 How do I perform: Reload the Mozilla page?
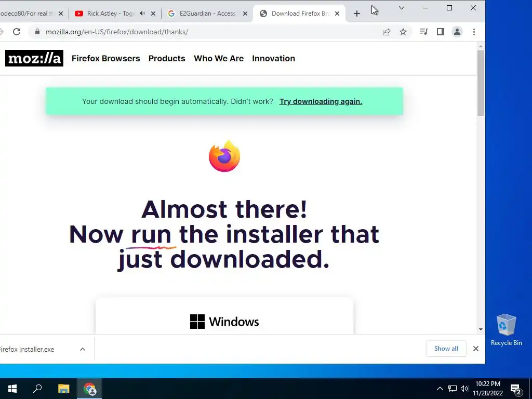(x=17, y=32)
